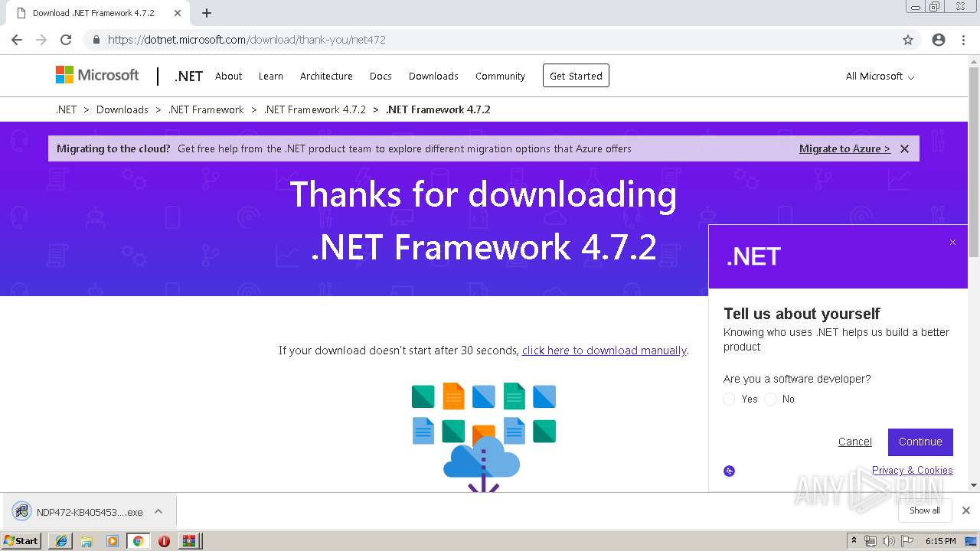The image size is (980, 551).
Task: Click scrollbar down arrow
Action: [974, 485]
